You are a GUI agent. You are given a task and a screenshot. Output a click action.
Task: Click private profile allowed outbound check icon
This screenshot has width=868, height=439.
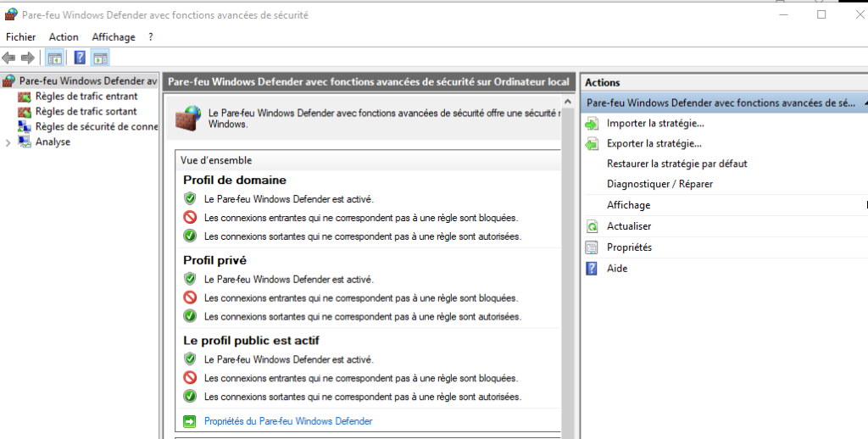pyautogui.click(x=190, y=317)
